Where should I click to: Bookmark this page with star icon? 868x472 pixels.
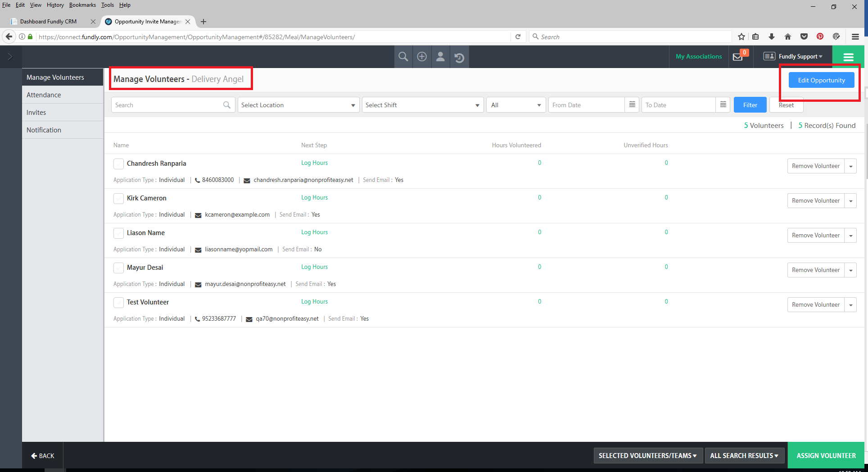coord(741,37)
